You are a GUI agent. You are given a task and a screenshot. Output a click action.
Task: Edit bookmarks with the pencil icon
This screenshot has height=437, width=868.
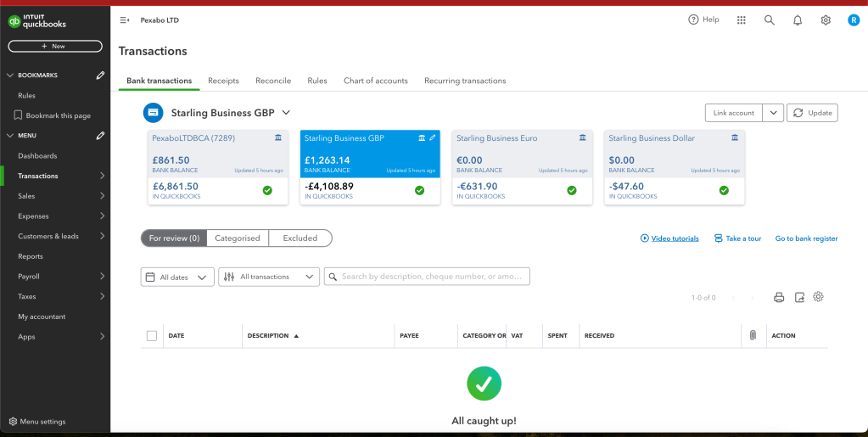[100, 76]
